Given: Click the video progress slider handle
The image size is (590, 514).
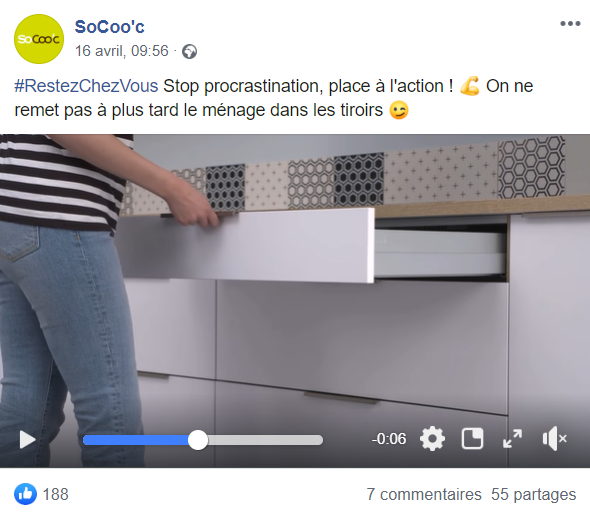Looking at the screenshot, I should point(198,440).
